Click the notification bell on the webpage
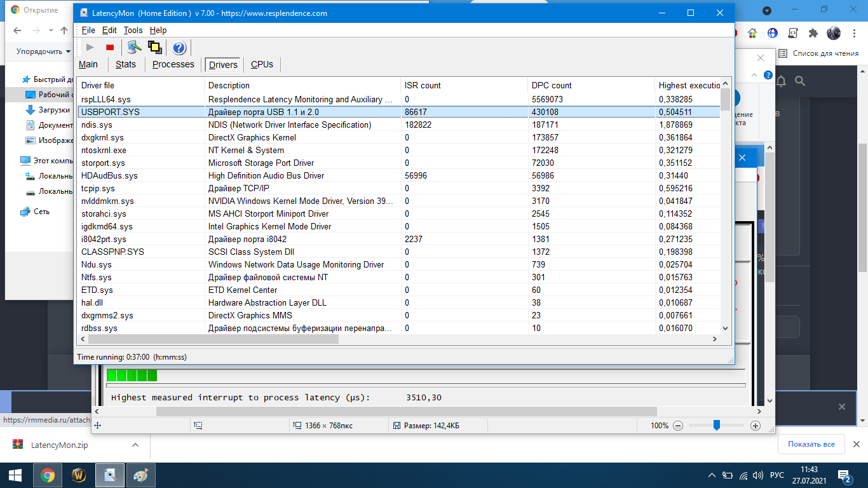This screenshot has width=868, height=488. pyautogui.click(x=781, y=81)
